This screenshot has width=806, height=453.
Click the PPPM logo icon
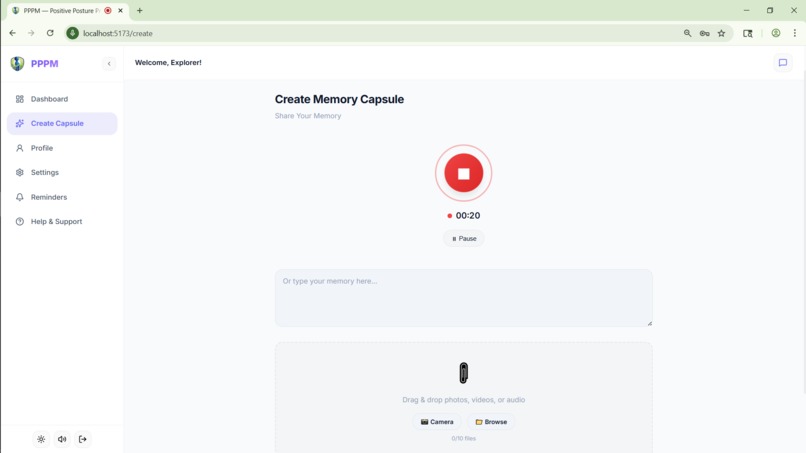click(x=17, y=63)
